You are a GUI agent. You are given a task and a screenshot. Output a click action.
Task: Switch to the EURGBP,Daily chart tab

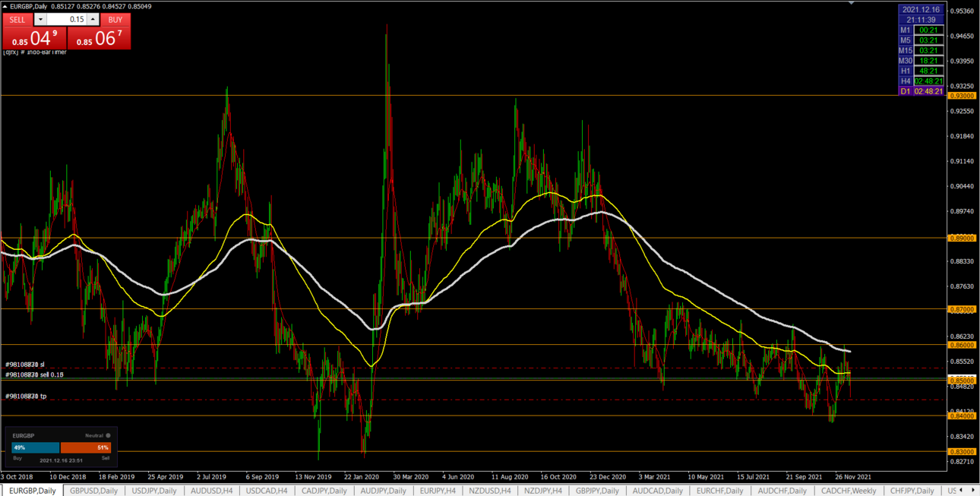32,491
